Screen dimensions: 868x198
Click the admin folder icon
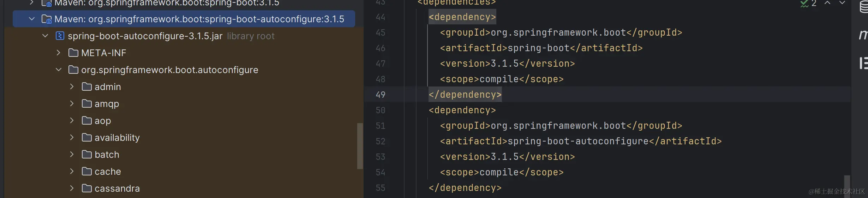(87, 86)
